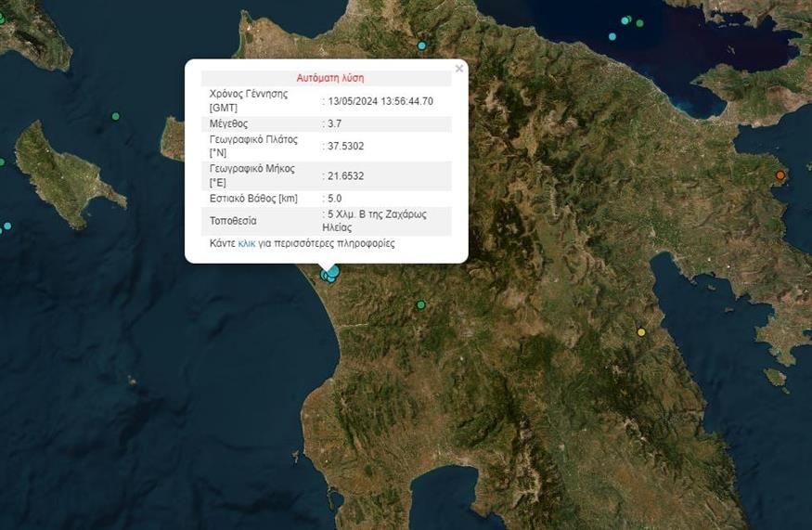Close the earthquake info popup
Viewport: 812px width, 530px height.
click(x=458, y=69)
